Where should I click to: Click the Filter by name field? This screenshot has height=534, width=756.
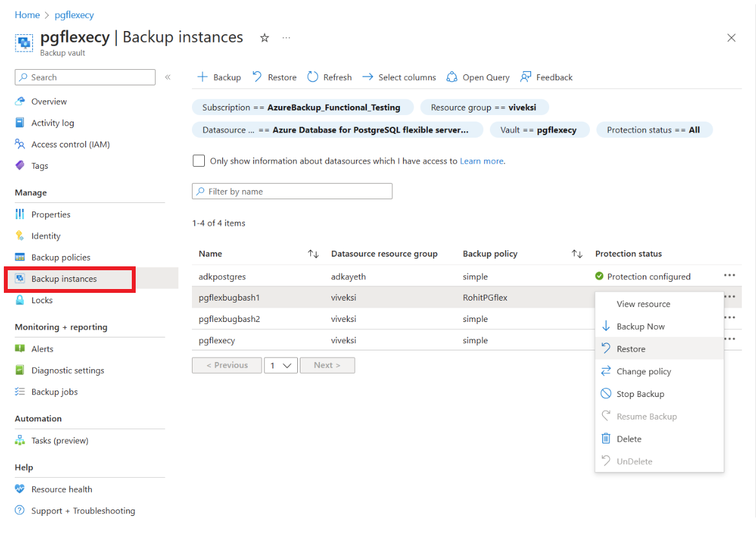coord(292,191)
